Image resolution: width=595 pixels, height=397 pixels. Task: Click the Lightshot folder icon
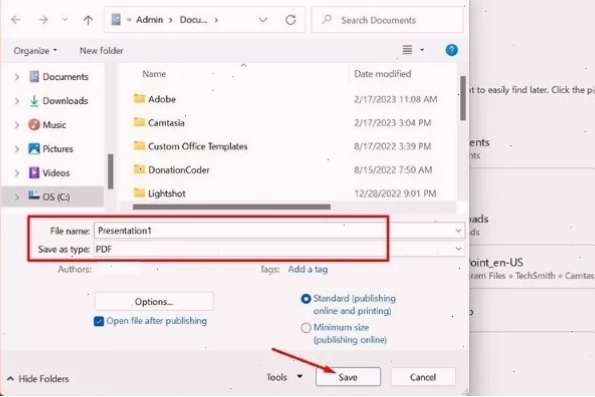[139, 193]
